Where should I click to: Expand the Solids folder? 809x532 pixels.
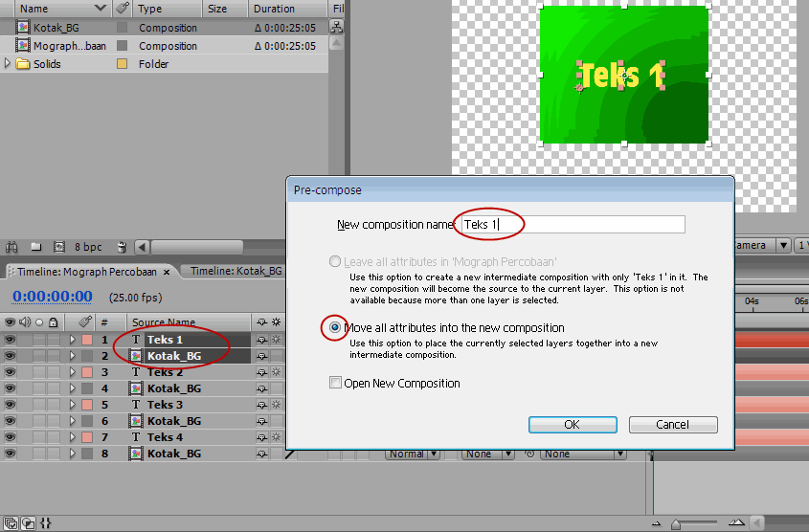point(8,63)
